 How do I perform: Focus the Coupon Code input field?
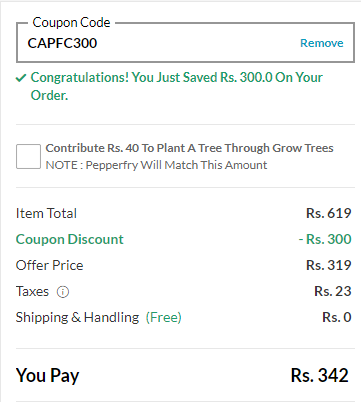pyautogui.click(x=185, y=43)
